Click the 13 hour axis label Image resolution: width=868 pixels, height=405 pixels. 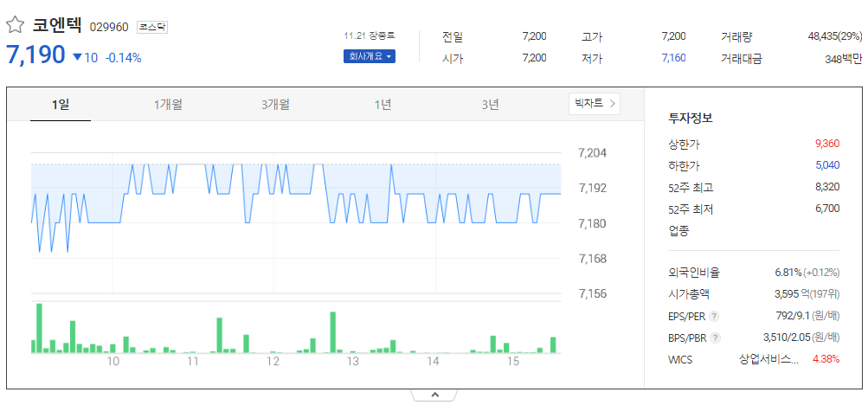coord(352,361)
